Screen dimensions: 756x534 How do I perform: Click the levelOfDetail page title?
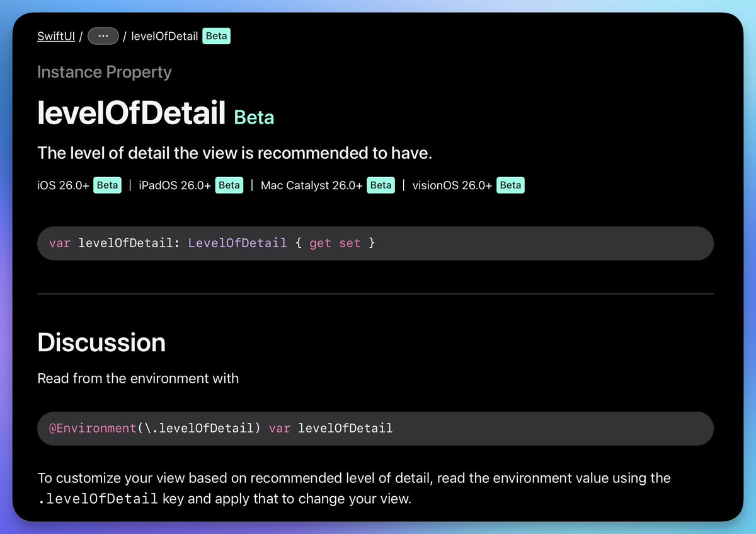click(131, 113)
